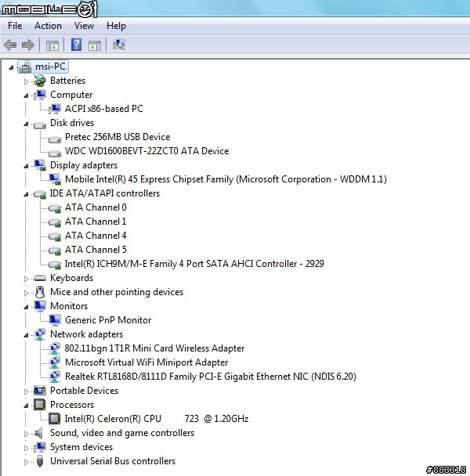The height and width of the screenshot is (476, 470).
Task: Collapse the IDE ATA/ATAPI controllers category
Action: coord(26,194)
